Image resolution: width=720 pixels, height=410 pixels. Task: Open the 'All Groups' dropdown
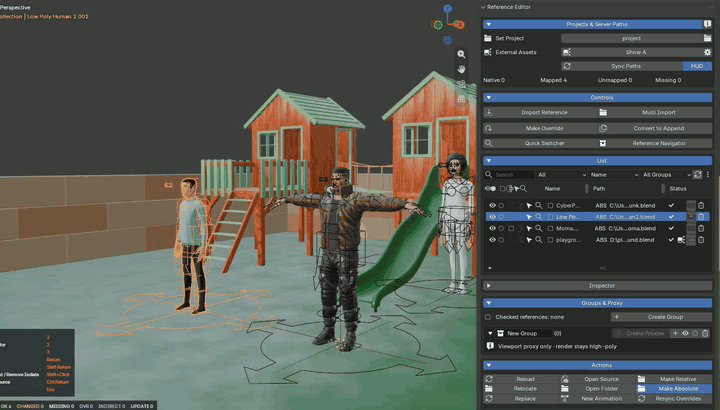666,174
